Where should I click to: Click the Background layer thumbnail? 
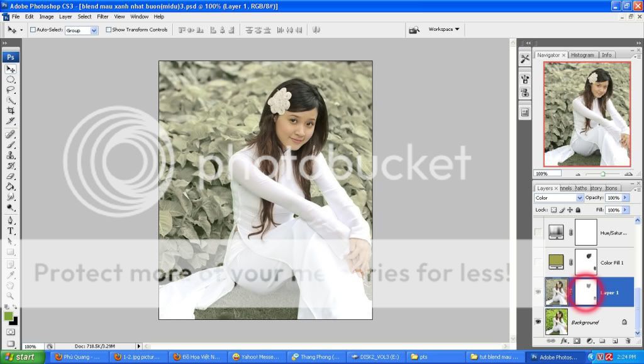[x=556, y=322]
